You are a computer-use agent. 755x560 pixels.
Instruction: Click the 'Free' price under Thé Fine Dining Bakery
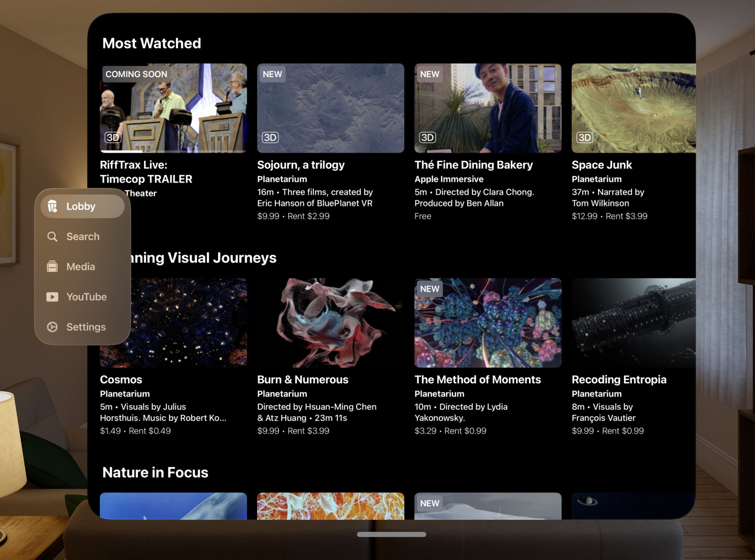click(423, 216)
